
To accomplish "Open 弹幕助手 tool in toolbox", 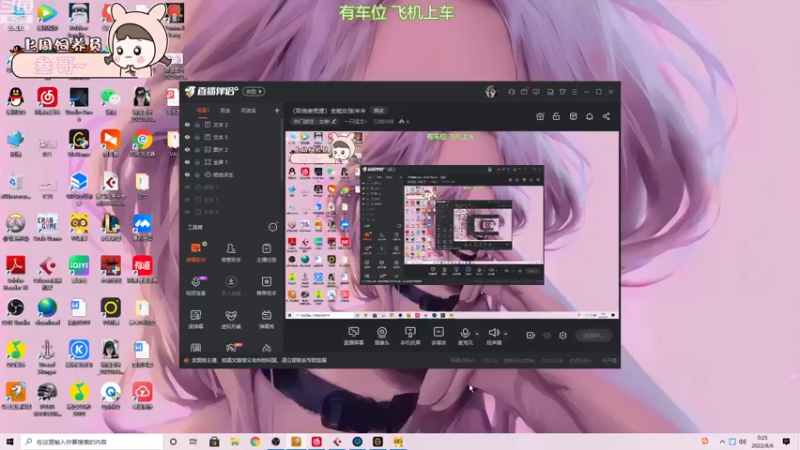I will coord(196,252).
